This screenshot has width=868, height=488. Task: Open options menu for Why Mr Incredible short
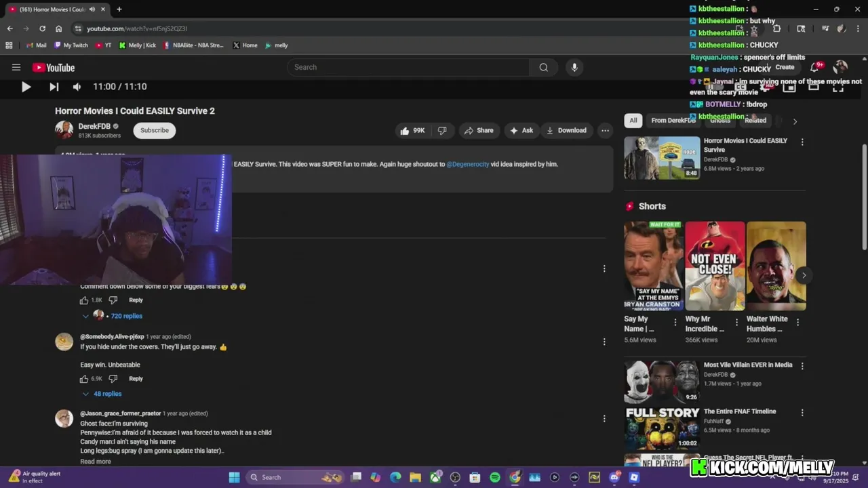click(736, 323)
